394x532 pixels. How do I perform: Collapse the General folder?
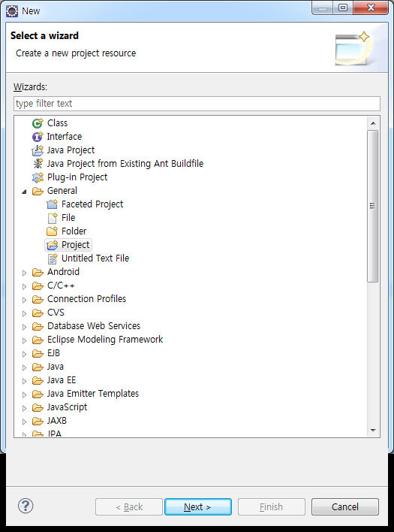click(24, 192)
